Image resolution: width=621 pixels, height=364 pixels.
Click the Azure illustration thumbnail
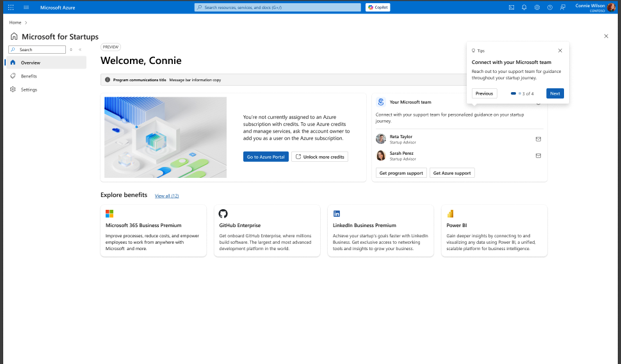[x=166, y=138]
